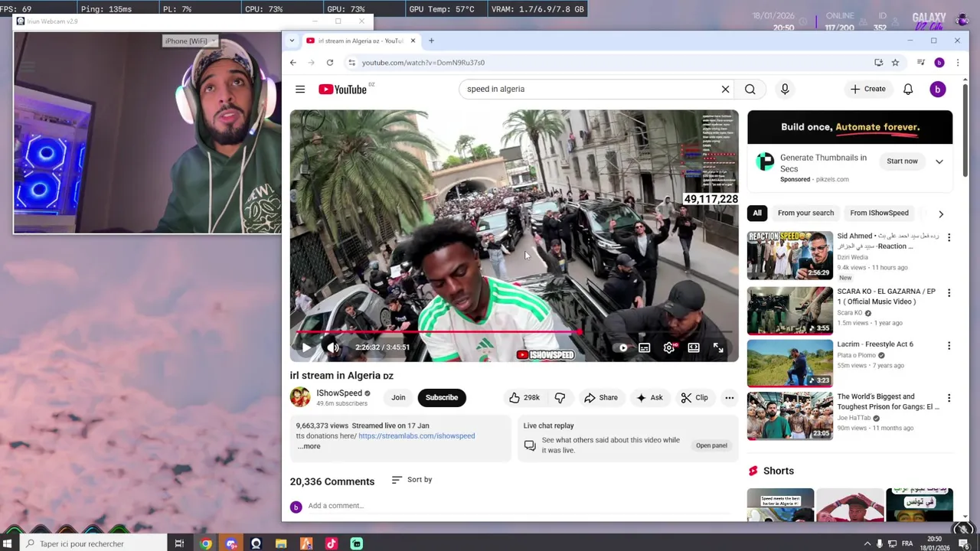Run search with the magnifier button

click(750, 90)
